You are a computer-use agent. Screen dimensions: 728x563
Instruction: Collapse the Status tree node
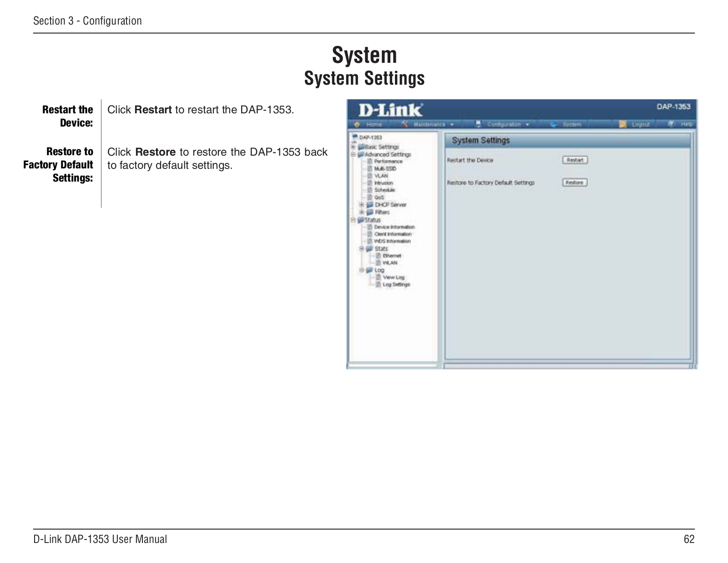[x=353, y=220]
